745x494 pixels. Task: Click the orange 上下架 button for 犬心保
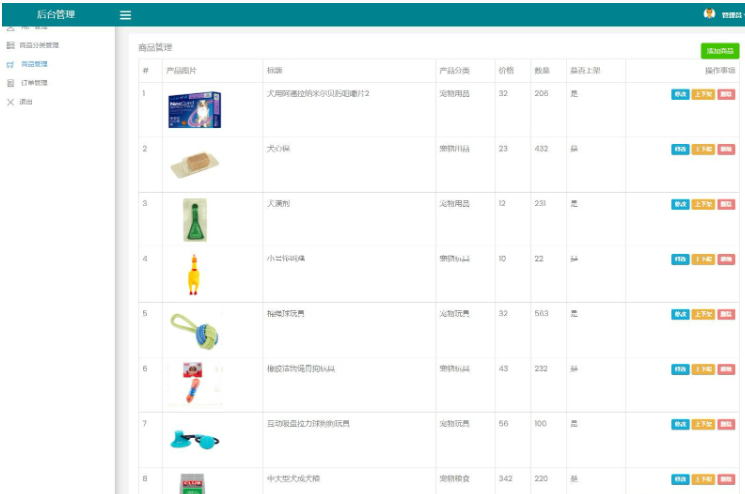click(x=703, y=149)
